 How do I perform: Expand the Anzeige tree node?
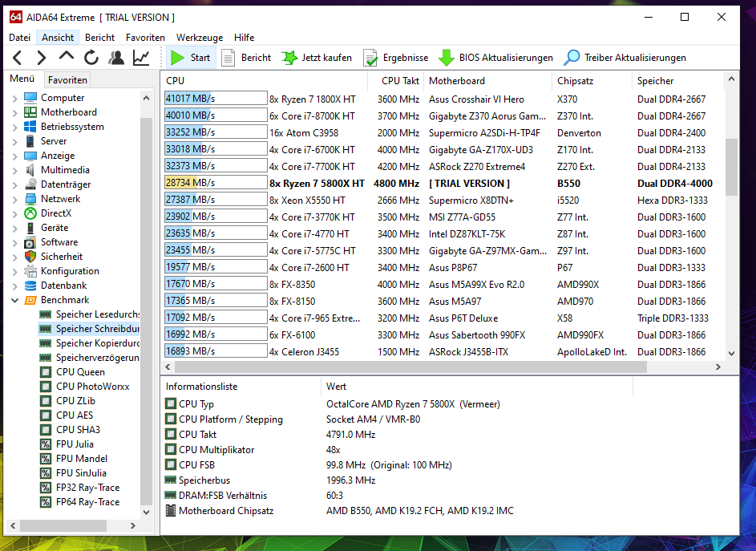(x=14, y=156)
